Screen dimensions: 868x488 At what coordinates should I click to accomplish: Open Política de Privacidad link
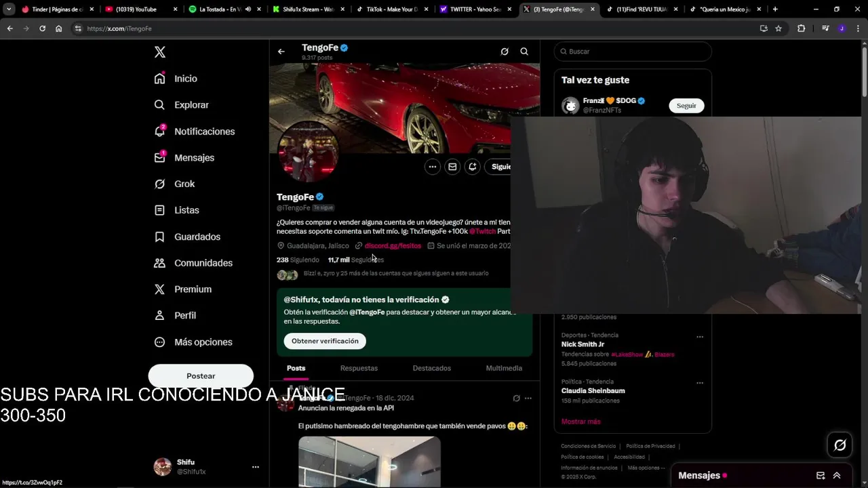click(650, 446)
